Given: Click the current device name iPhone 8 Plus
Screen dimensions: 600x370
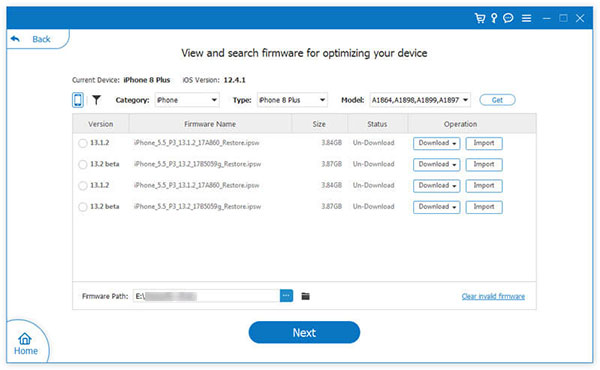Looking at the screenshot, I should click(147, 80).
